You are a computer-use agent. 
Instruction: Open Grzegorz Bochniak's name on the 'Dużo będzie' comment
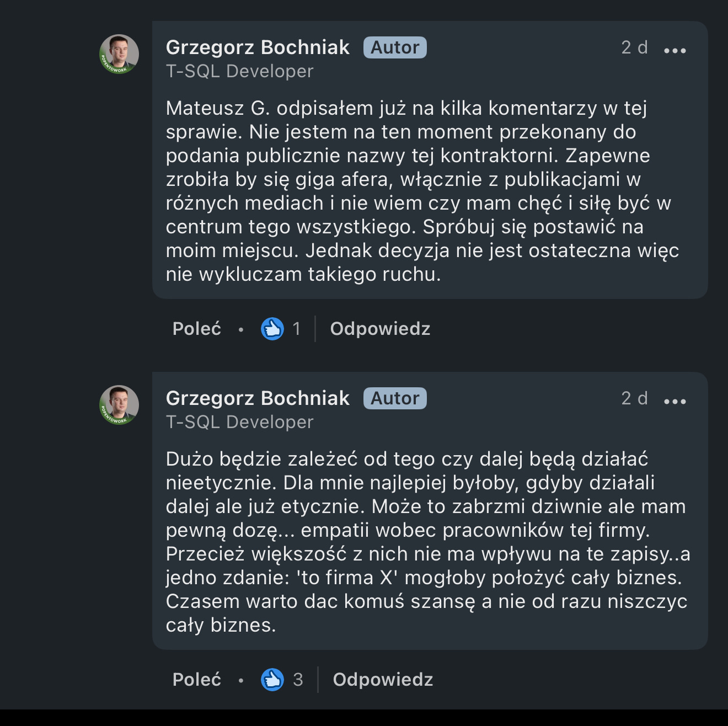[x=258, y=398]
